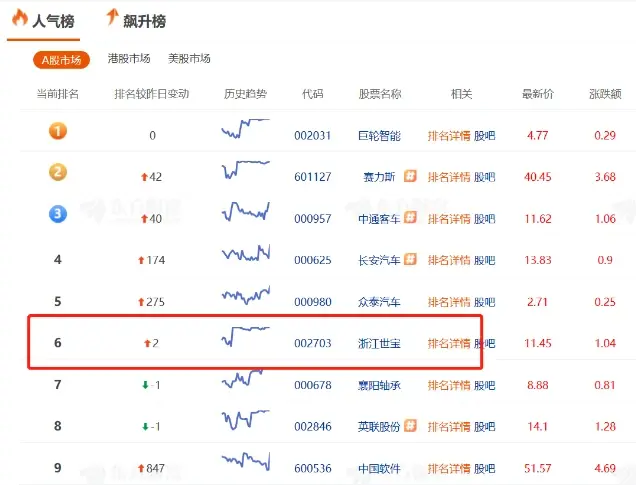
Task: Select the A股市场 market filter
Action: pyautogui.click(x=61, y=59)
